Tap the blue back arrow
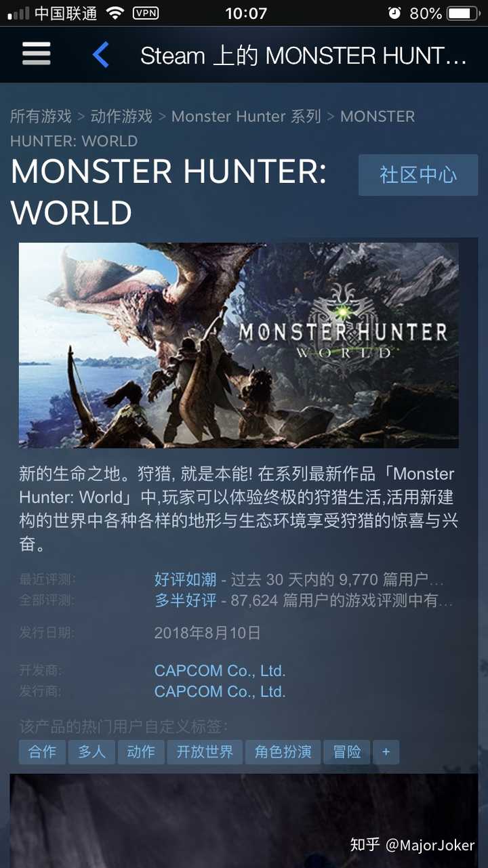This screenshot has height=868, width=488. (100, 55)
